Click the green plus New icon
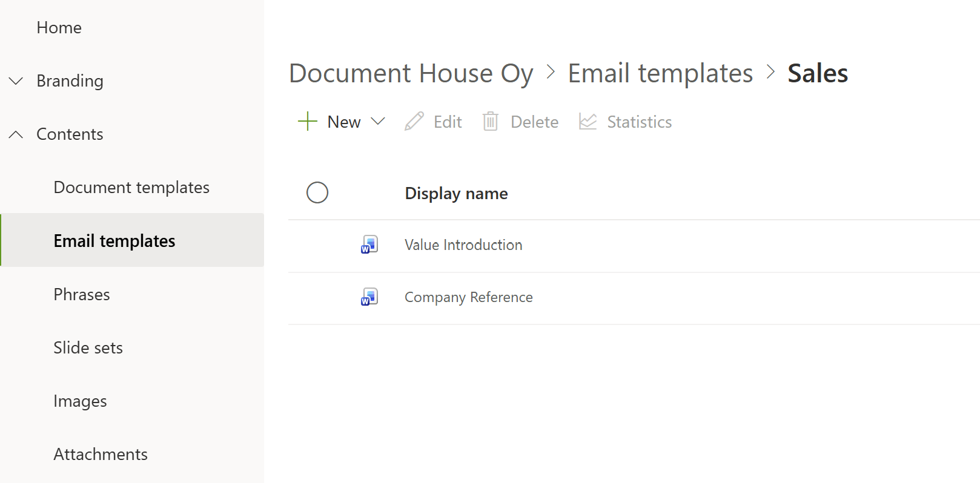 coord(308,122)
